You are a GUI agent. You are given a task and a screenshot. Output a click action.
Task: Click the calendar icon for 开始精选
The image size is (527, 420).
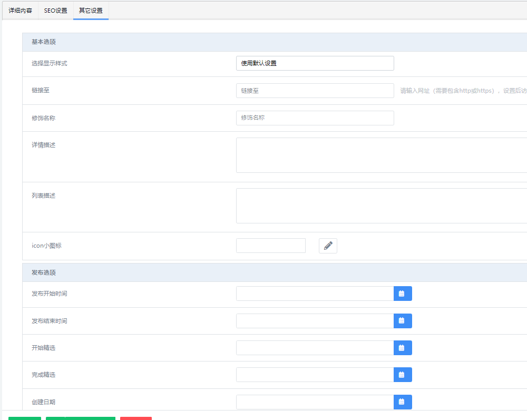pos(403,348)
